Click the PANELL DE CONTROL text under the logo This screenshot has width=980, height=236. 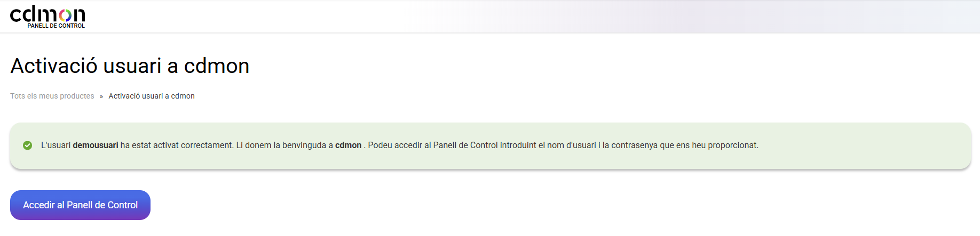(x=56, y=26)
